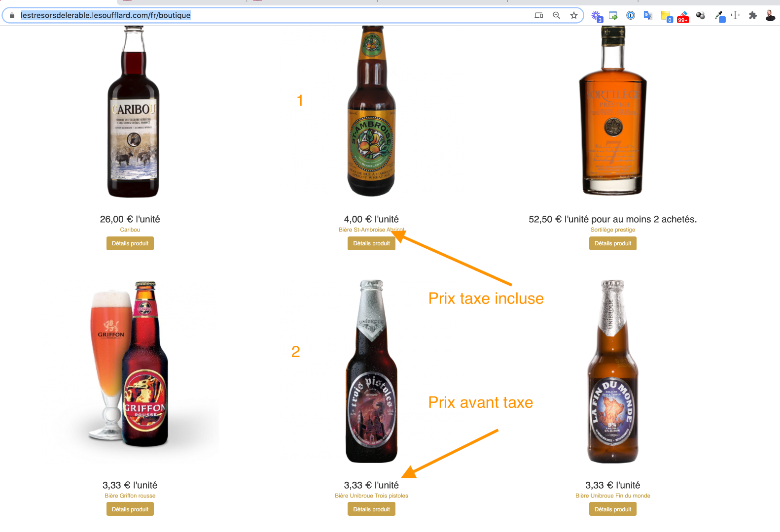Open Détails produit for Bière Griffon rousse
Screen dimensions: 780x532
point(130,509)
